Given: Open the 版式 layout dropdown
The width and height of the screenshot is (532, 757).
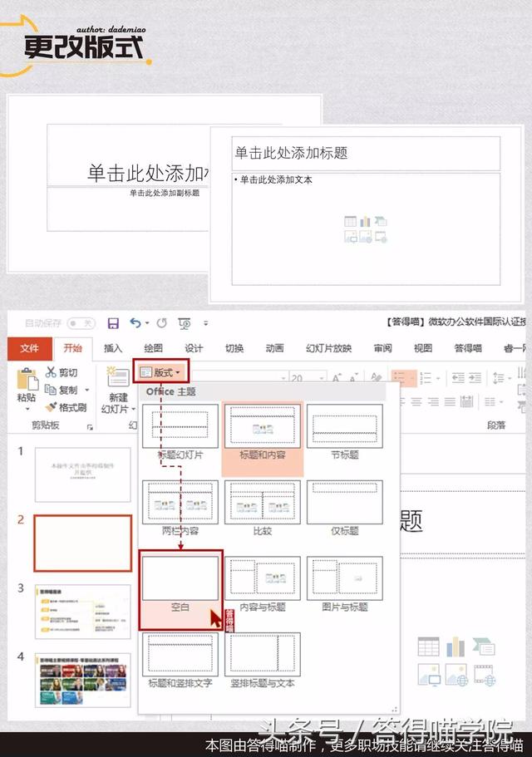Looking at the screenshot, I should point(160,371).
